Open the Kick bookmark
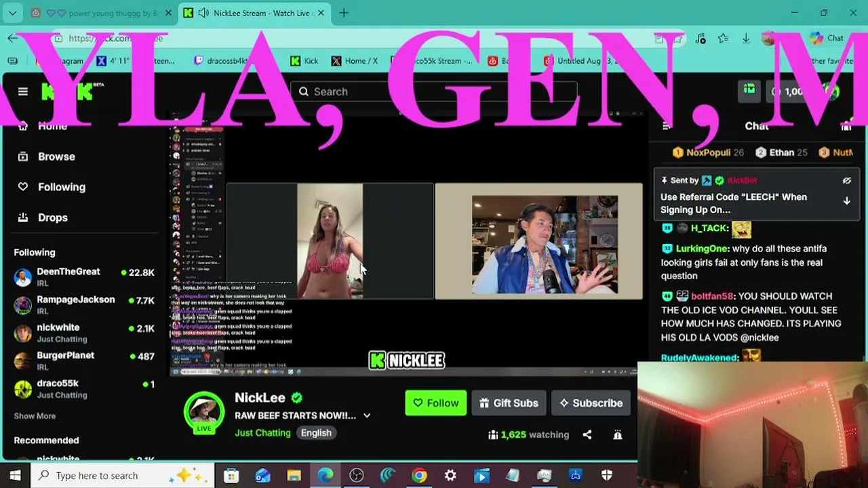Image resolution: width=868 pixels, height=488 pixels. point(304,61)
